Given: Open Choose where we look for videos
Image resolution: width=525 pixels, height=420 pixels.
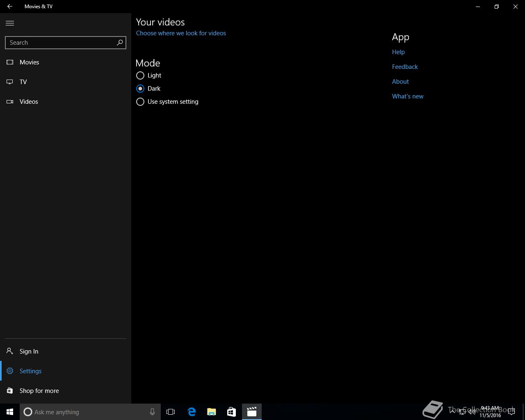Looking at the screenshot, I should point(181,33).
